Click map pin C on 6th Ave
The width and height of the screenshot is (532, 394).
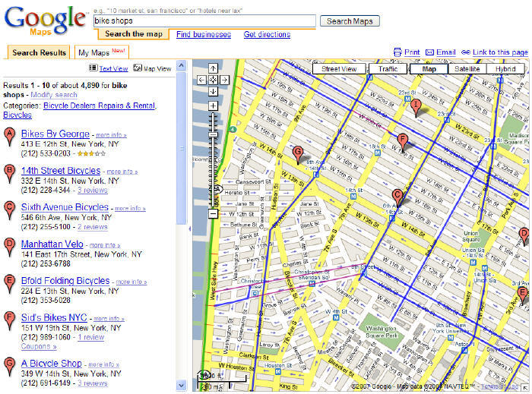(397, 197)
